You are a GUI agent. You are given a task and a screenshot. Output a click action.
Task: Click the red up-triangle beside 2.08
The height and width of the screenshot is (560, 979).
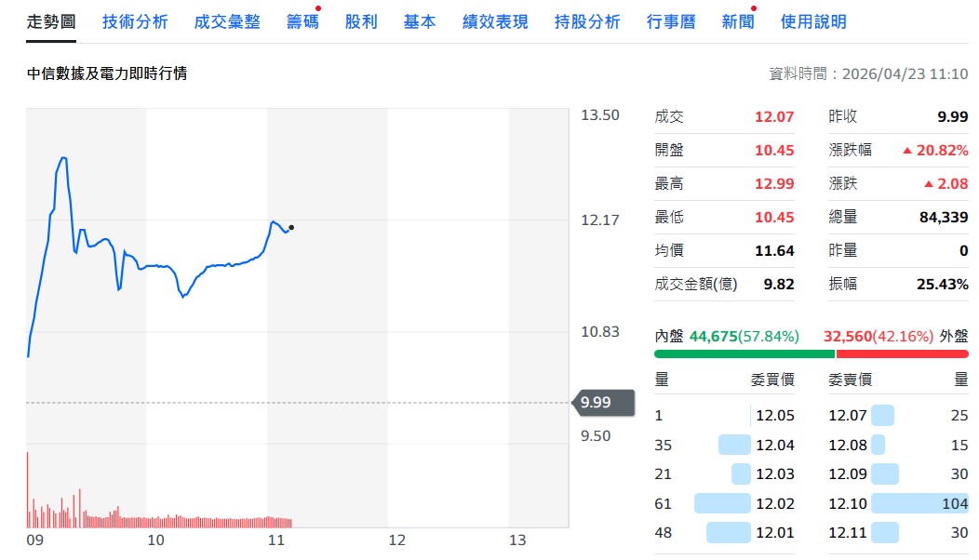coord(928,184)
